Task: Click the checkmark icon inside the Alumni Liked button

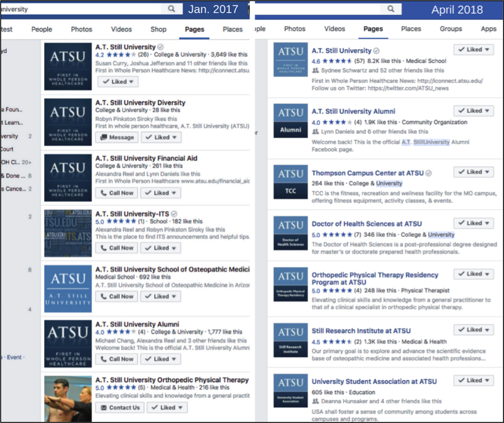Action: click(462, 110)
